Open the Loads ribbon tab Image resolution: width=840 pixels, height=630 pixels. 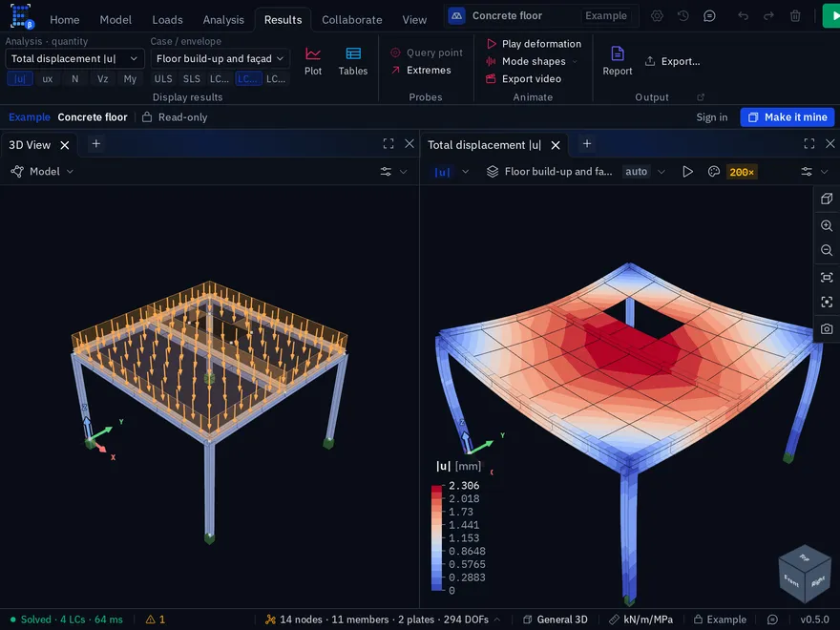coord(167,20)
